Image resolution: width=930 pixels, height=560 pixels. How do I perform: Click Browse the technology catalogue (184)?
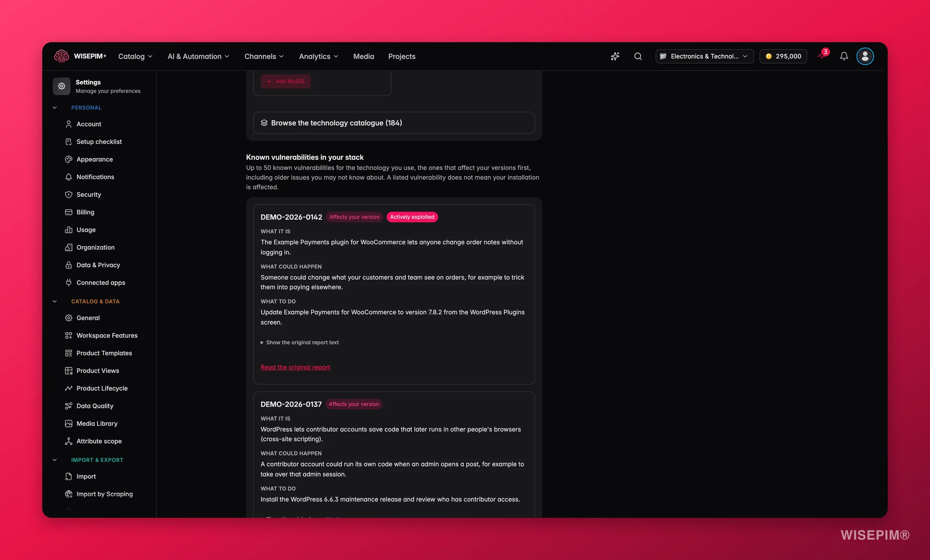click(x=394, y=123)
